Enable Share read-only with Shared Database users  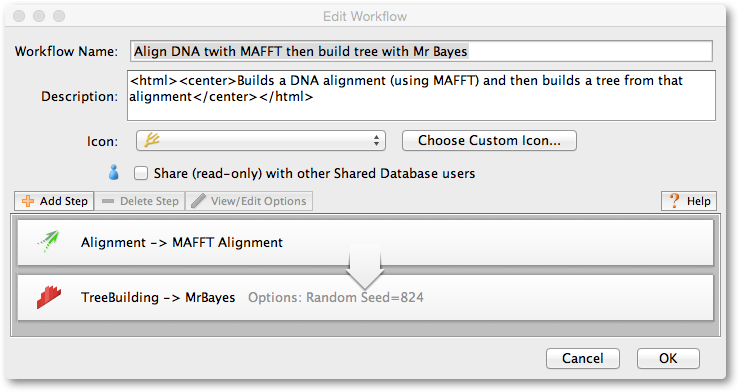click(x=140, y=173)
